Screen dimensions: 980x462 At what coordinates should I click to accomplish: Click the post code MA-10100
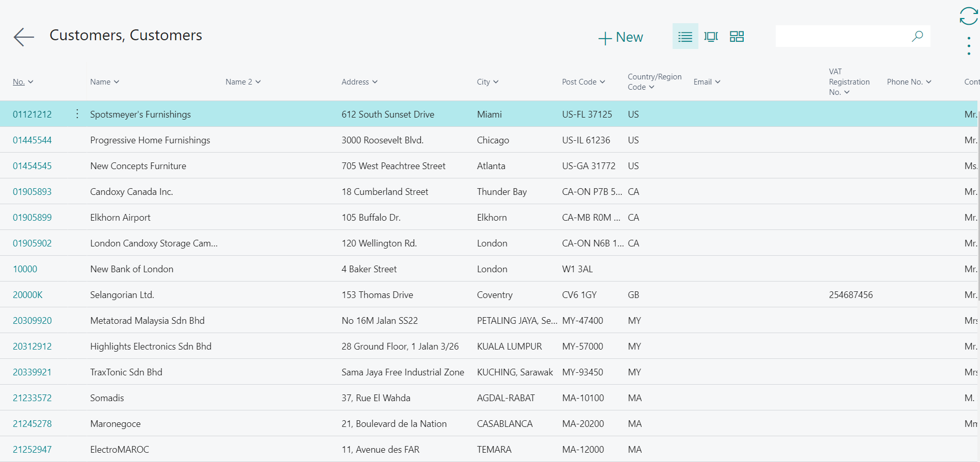(583, 398)
